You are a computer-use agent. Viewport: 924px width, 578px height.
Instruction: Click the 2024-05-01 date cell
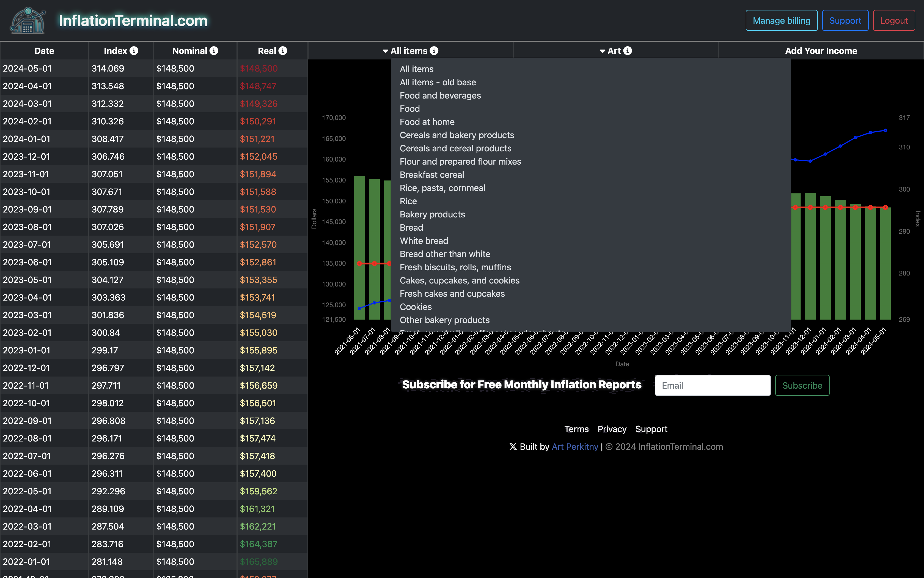click(x=44, y=69)
